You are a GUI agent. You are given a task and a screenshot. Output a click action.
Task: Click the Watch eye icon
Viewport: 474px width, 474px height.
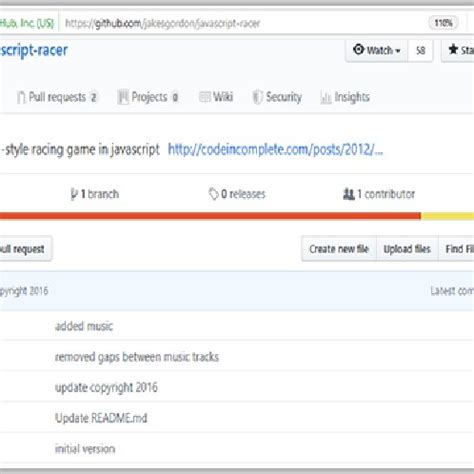coord(358,50)
